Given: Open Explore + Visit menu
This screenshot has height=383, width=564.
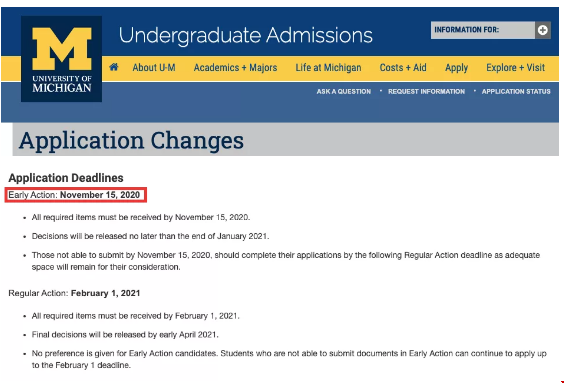Looking at the screenshot, I should coord(515,68).
